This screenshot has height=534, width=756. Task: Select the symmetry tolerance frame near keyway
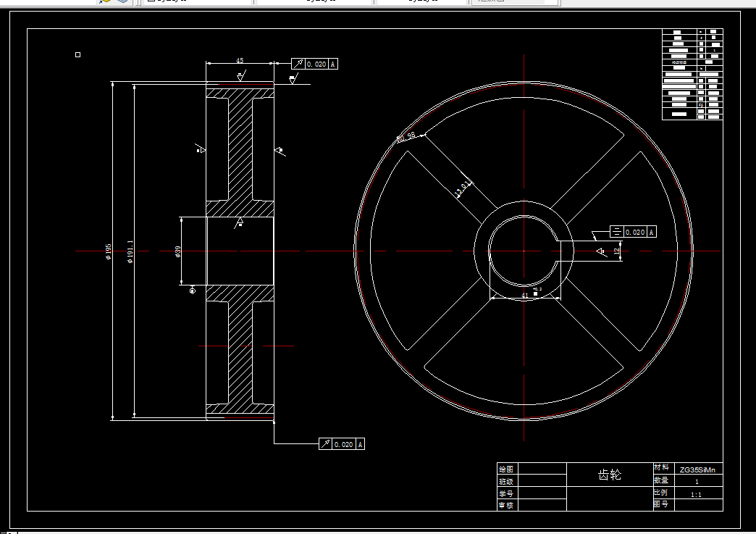[633, 232]
